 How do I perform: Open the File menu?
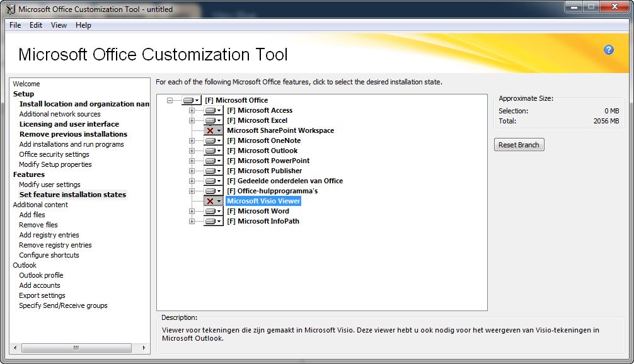pyautogui.click(x=14, y=25)
